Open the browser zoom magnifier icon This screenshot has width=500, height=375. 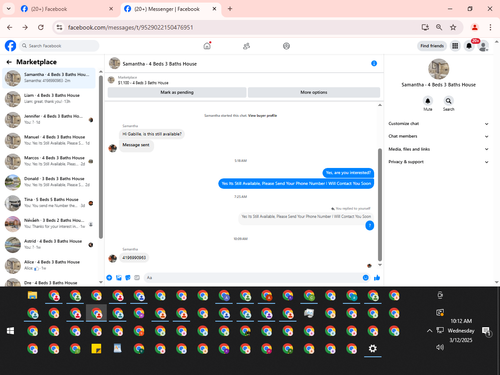439,27
